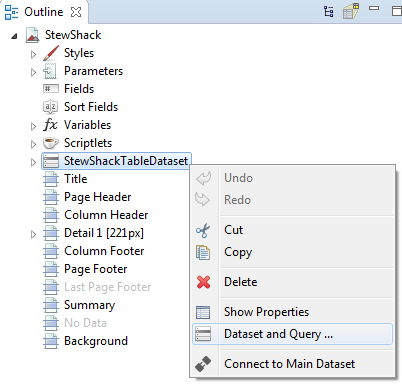Image resolution: width=402 pixels, height=385 pixels.
Task: Click the pages icon beside Copy
Action: click(203, 252)
